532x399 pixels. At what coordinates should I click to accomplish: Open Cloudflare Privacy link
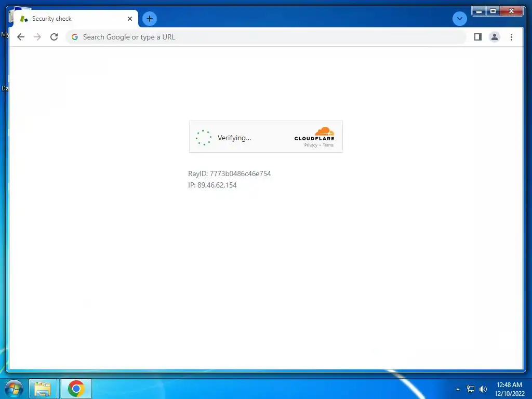click(311, 145)
